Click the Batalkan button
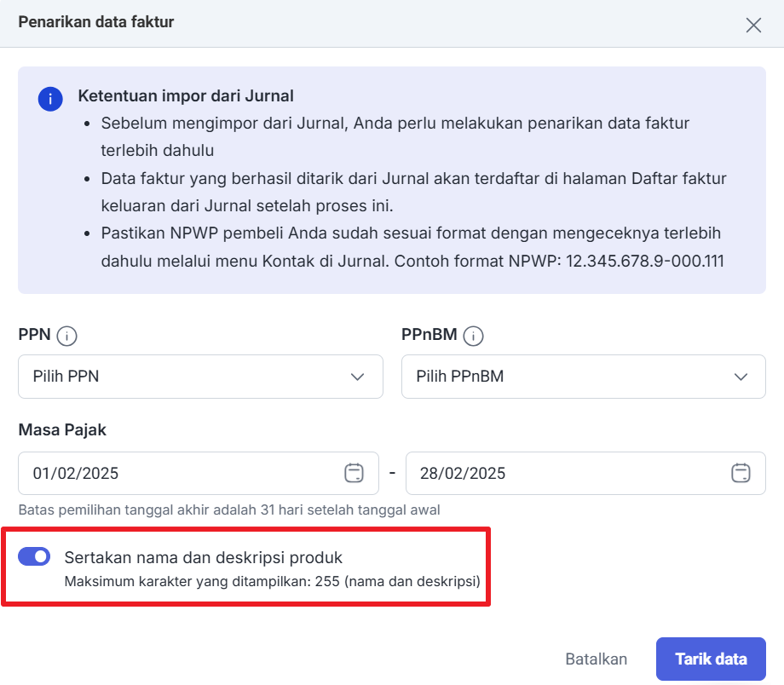Image resolution: width=784 pixels, height=685 pixels. pos(596,659)
